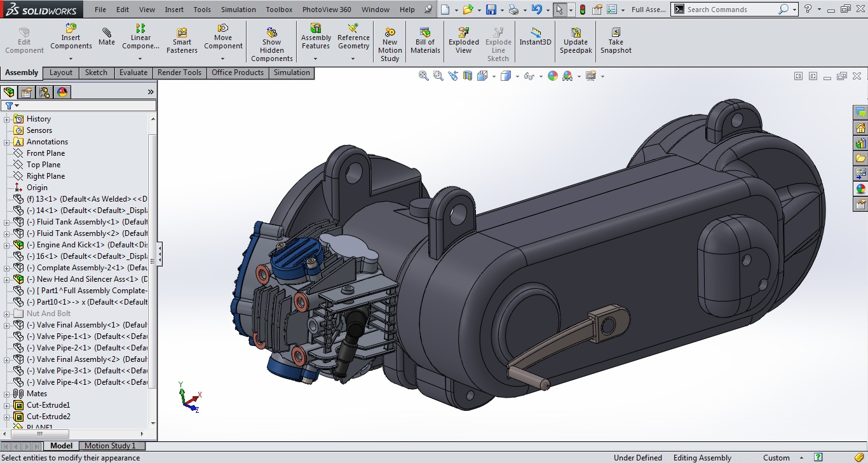
Task: Expand the Nut And Bolt folder
Action: pos(7,314)
